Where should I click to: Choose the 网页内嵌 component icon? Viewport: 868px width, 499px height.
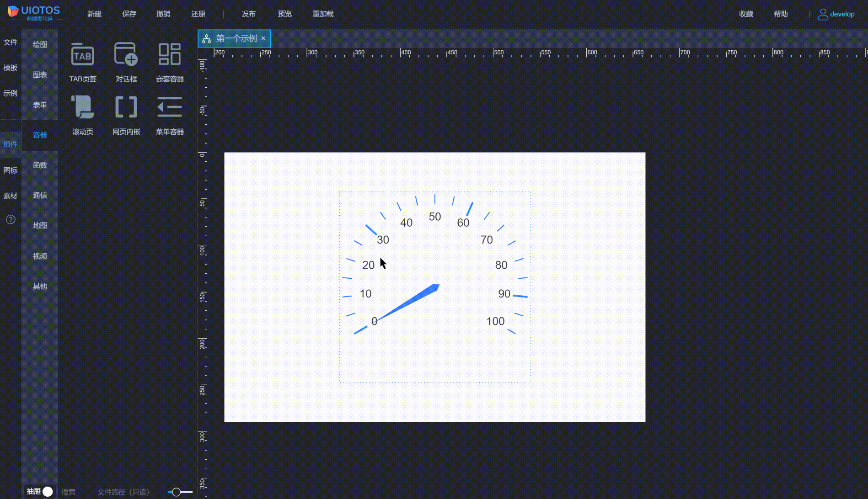click(126, 107)
